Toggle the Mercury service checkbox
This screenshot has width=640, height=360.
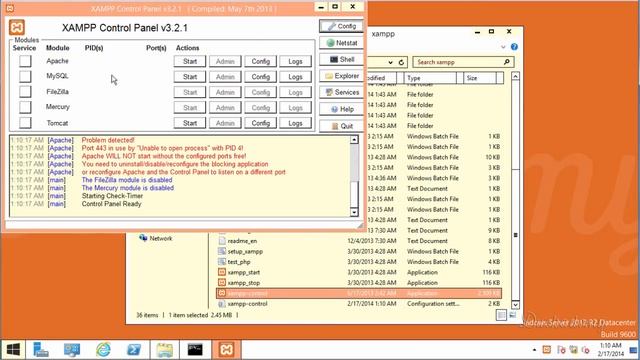click(25, 107)
